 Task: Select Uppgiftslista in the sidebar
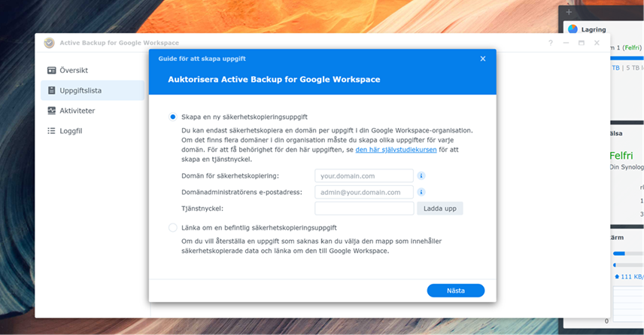[x=93, y=90]
